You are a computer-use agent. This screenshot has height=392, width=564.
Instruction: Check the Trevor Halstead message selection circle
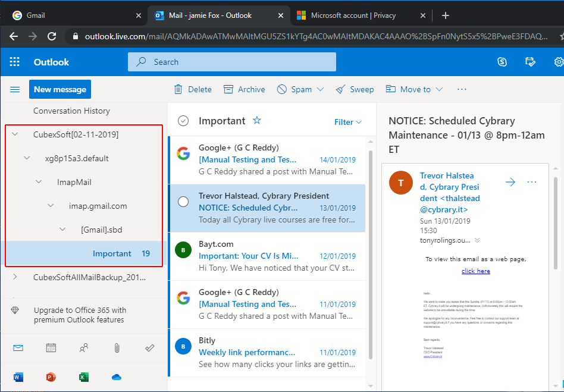pyautogui.click(x=183, y=202)
